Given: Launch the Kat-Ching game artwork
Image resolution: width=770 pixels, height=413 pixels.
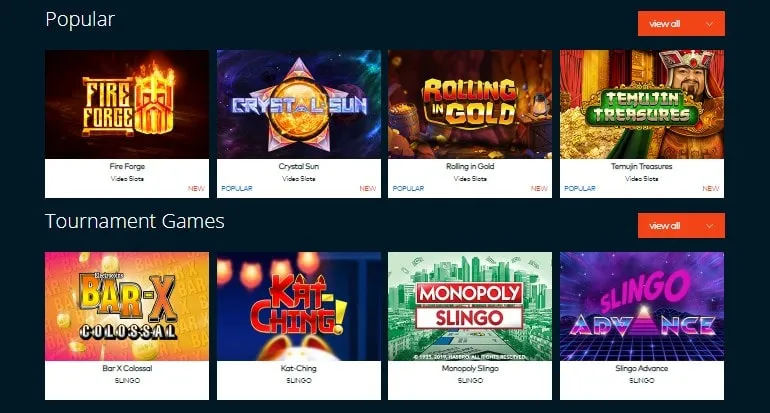Looking at the screenshot, I should pyautogui.click(x=299, y=306).
